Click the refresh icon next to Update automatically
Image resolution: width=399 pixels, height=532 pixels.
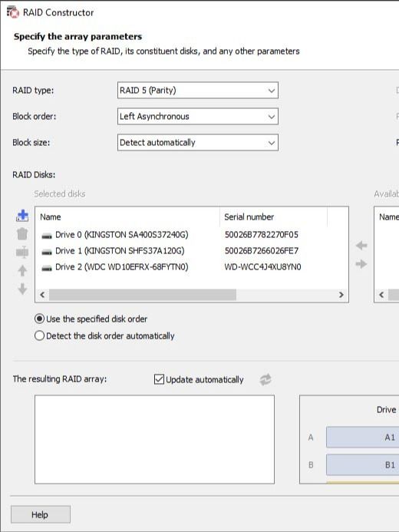(x=265, y=380)
